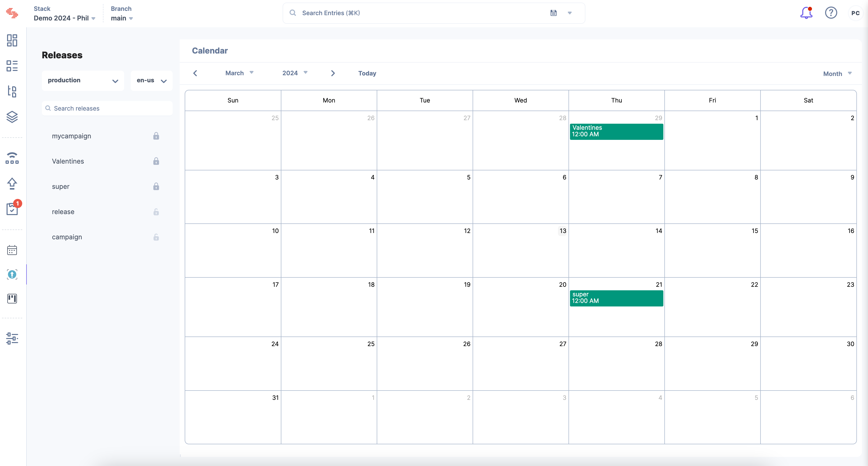Open the Dashboard icon in sidebar
The height and width of the screenshot is (466, 868).
tap(12, 40)
